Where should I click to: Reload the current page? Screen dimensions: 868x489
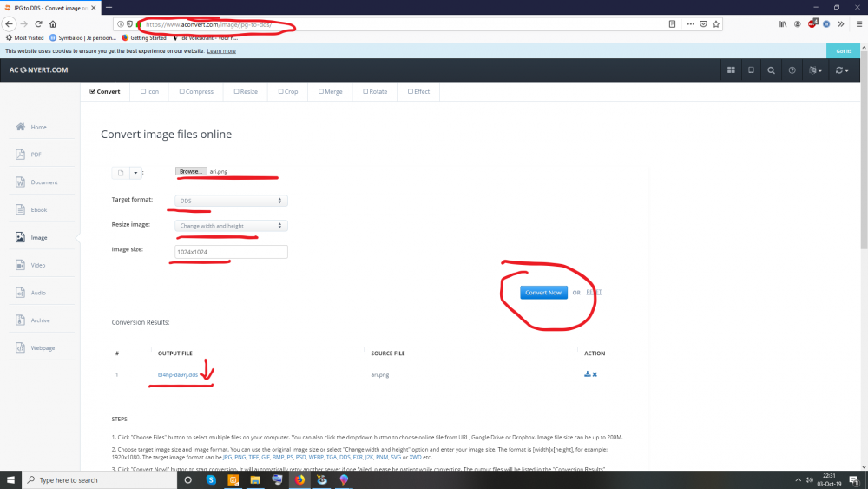coord(38,23)
